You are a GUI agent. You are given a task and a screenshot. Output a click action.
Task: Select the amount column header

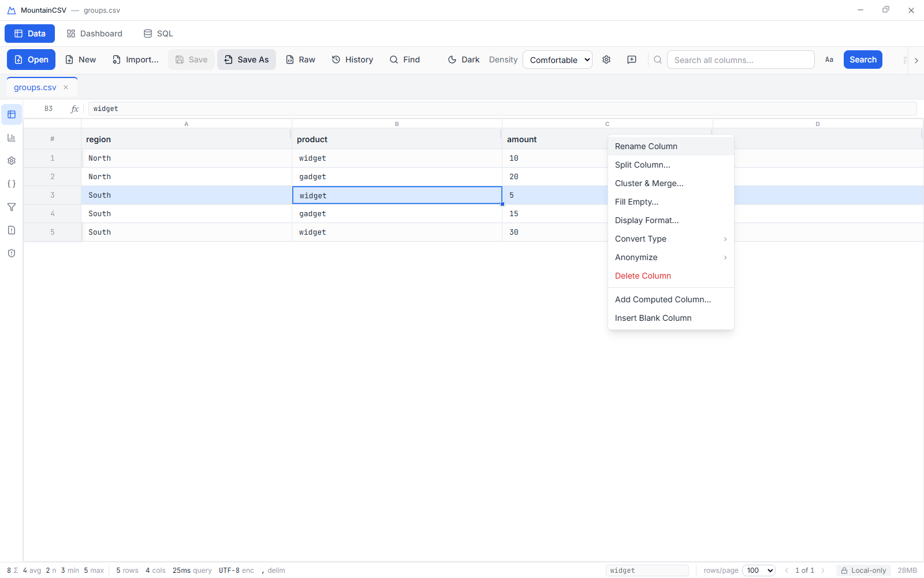[554, 139]
